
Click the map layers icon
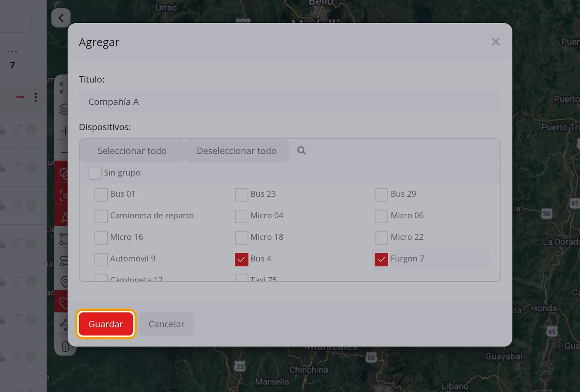(x=63, y=109)
